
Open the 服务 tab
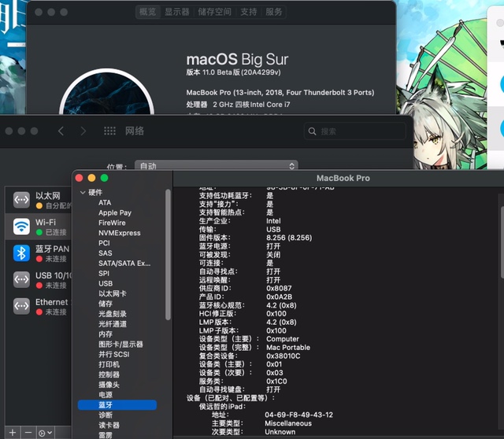274,13
